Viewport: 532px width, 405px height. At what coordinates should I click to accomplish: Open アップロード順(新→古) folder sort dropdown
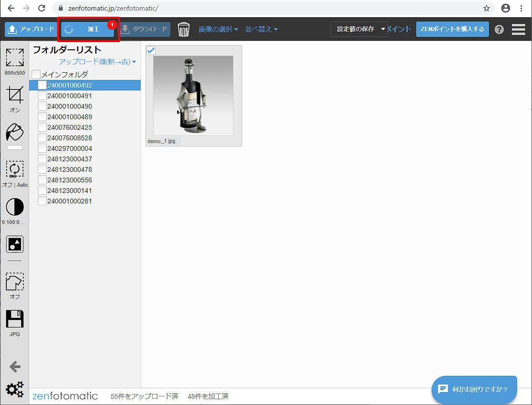click(x=98, y=62)
